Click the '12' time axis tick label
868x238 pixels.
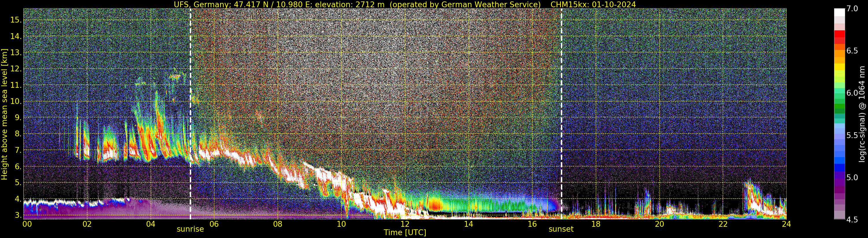click(x=405, y=224)
